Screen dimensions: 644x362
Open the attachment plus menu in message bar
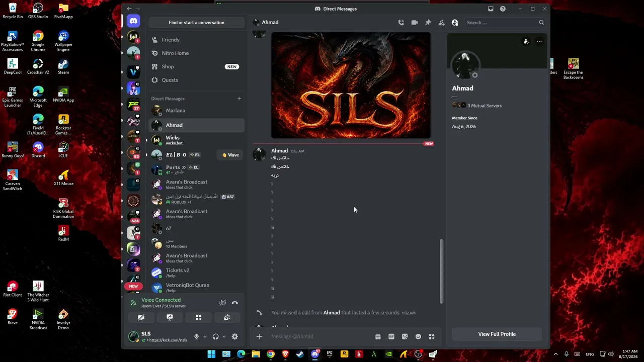point(259,337)
